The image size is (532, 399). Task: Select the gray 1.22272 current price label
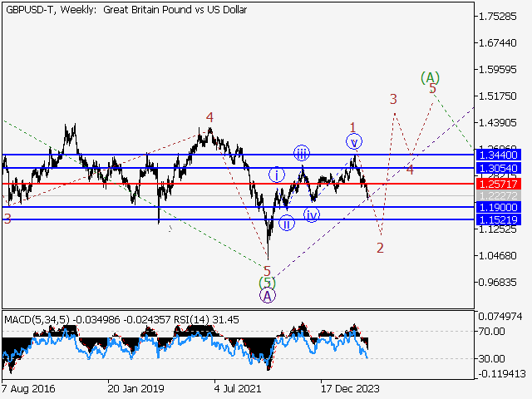pos(498,195)
